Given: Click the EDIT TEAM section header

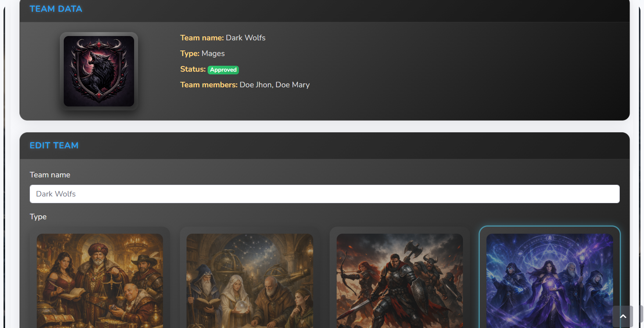Looking at the screenshot, I should 54,145.
